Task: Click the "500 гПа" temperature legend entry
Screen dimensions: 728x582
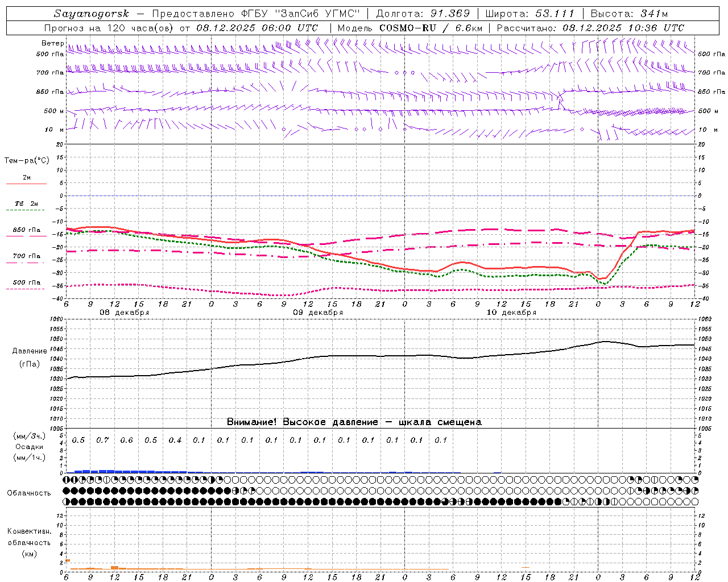Action: [26, 282]
